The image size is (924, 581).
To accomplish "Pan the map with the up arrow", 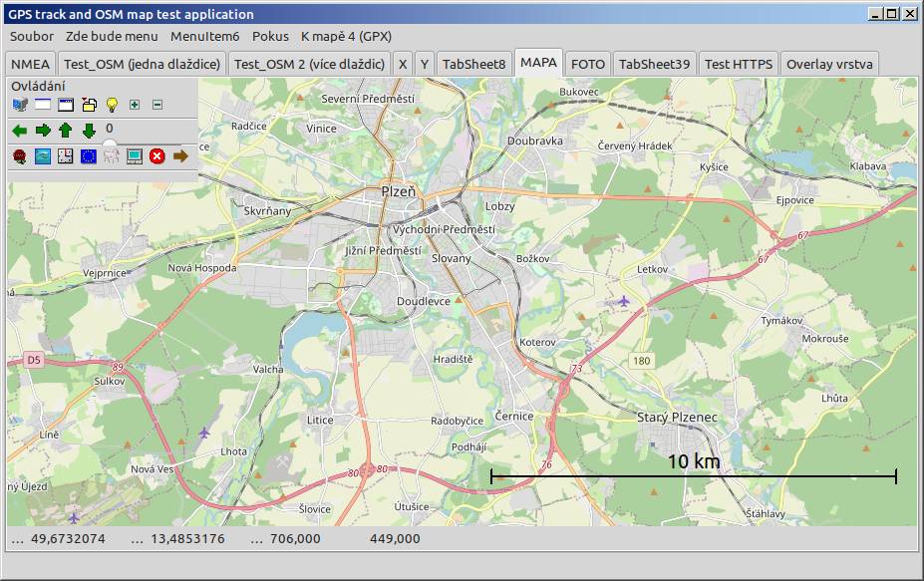I will click(x=66, y=131).
